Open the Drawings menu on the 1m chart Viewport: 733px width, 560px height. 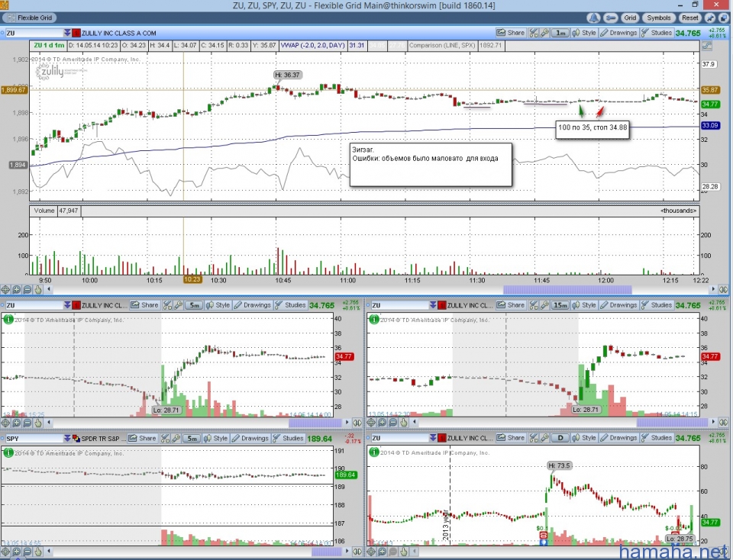(618, 33)
